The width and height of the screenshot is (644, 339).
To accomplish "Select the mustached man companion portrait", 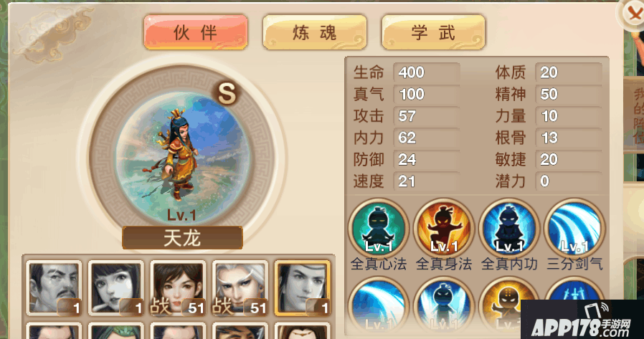I will [x=54, y=288].
